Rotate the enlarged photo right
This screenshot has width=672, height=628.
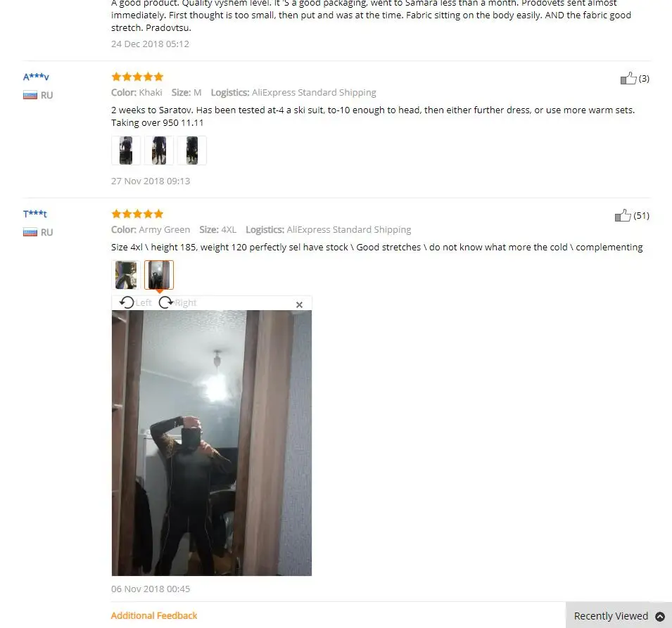coord(177,302)
